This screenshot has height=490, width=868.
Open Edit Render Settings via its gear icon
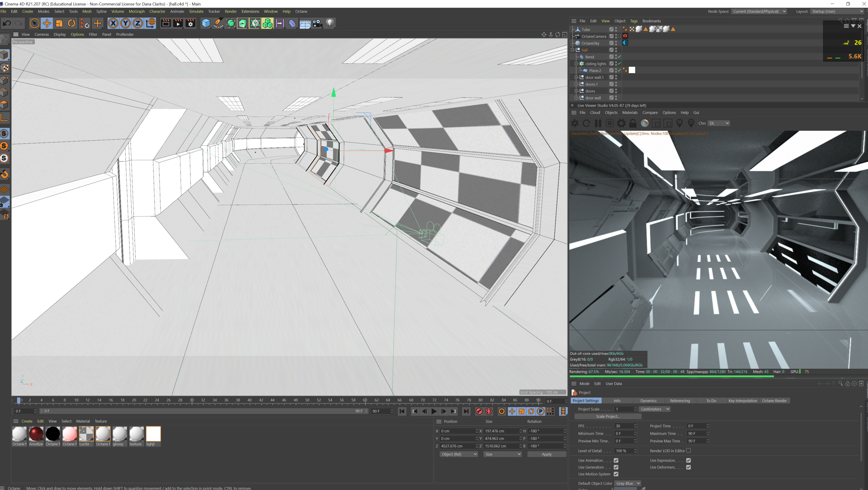(190, 23)
